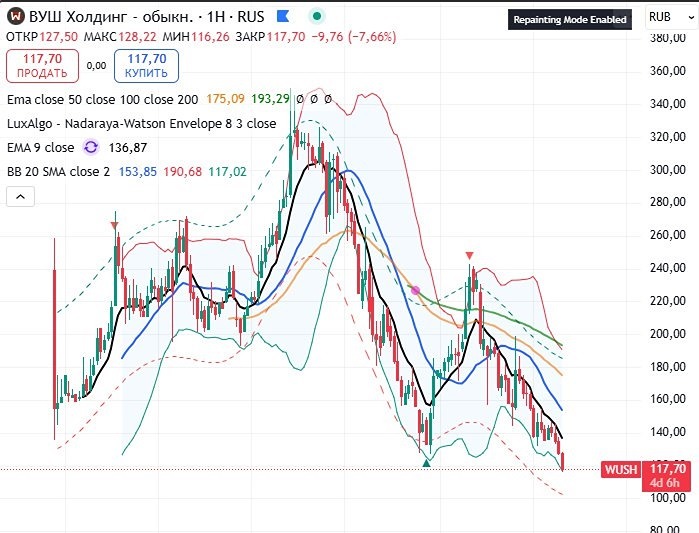Select the LuxAlgo Nadaraya-Watson Envelope indicator label

[141, 123]
